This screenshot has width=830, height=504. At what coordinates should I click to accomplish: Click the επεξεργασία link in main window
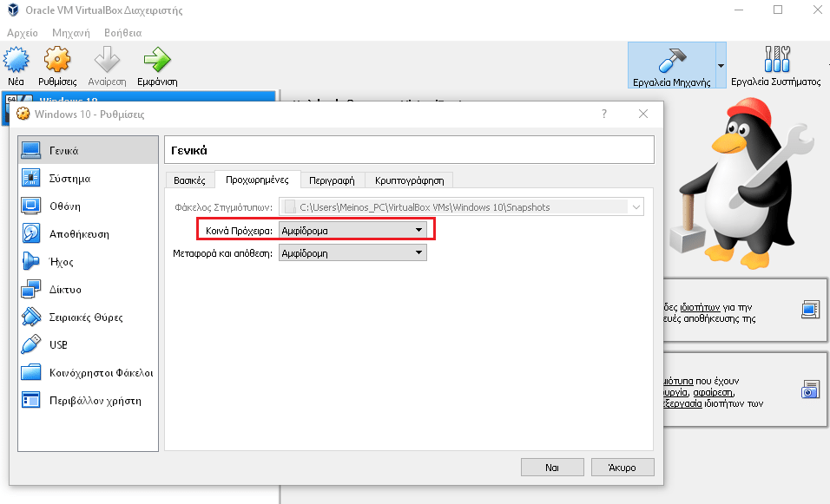[x=683, y=403]
